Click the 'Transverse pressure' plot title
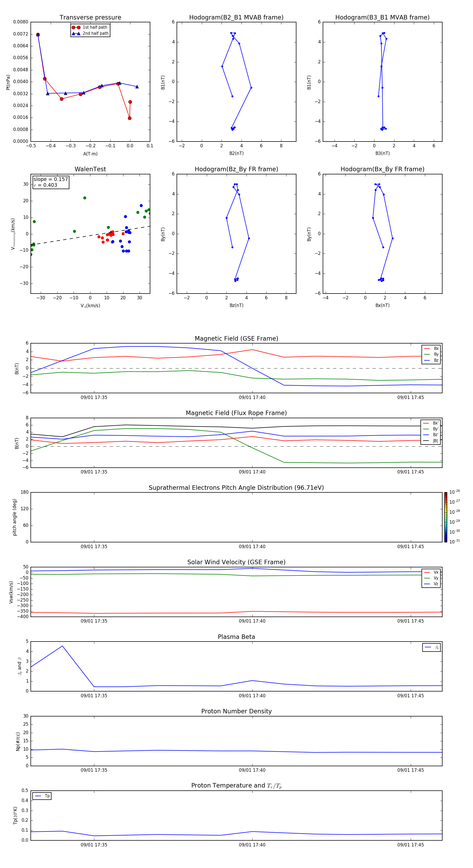 (x=90, y=18)
